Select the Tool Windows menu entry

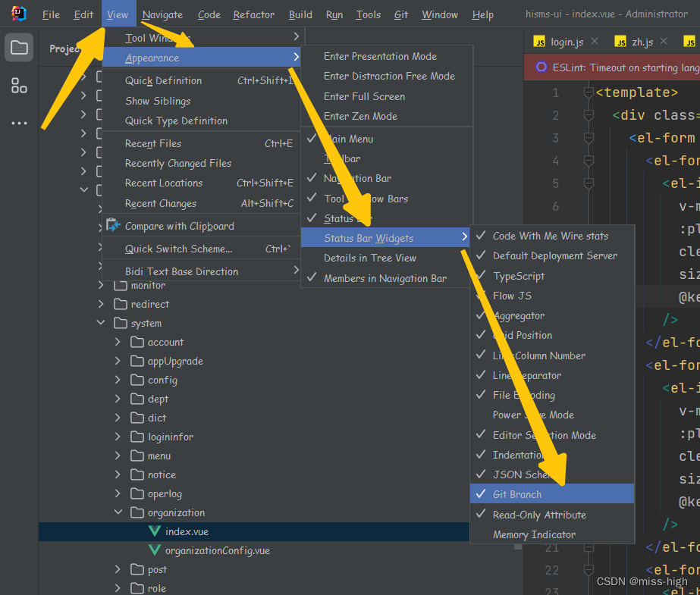201,37
